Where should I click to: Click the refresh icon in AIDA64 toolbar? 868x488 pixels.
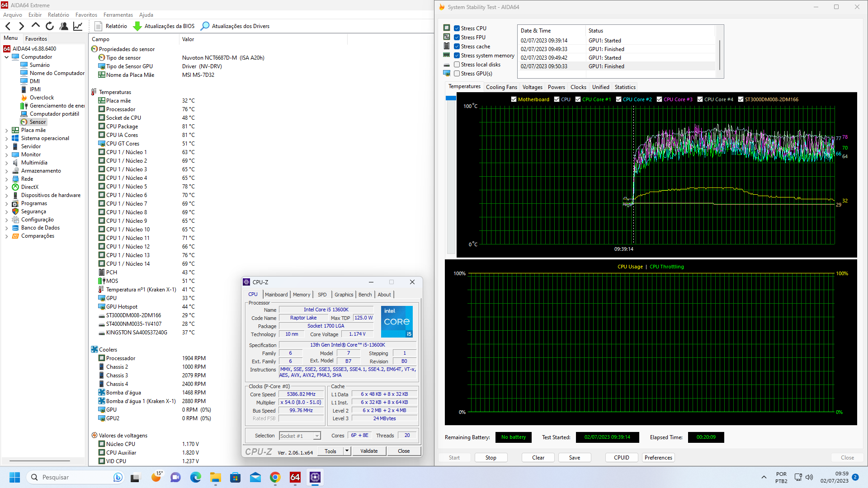(50, 26)
